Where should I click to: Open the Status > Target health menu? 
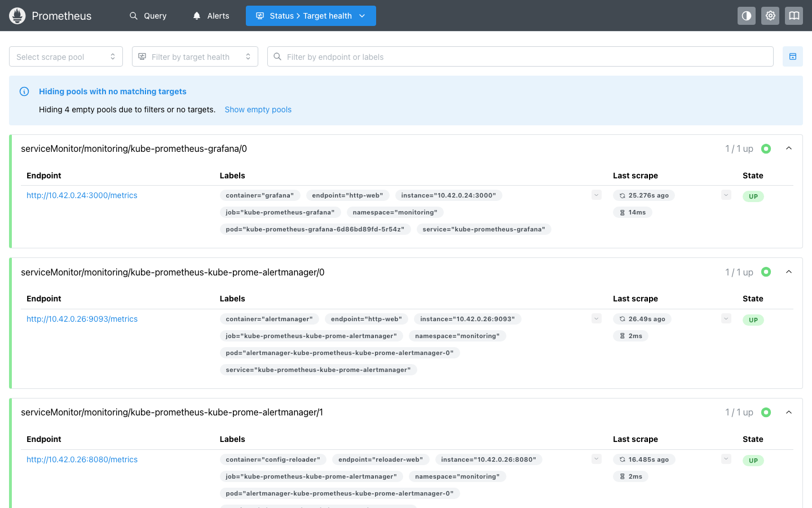(x=311, y=16)
